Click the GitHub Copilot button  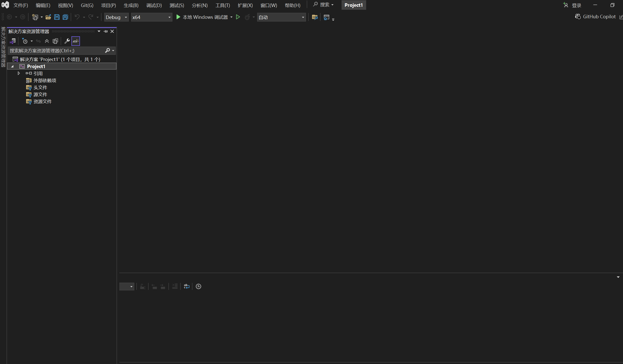[595, 17]
